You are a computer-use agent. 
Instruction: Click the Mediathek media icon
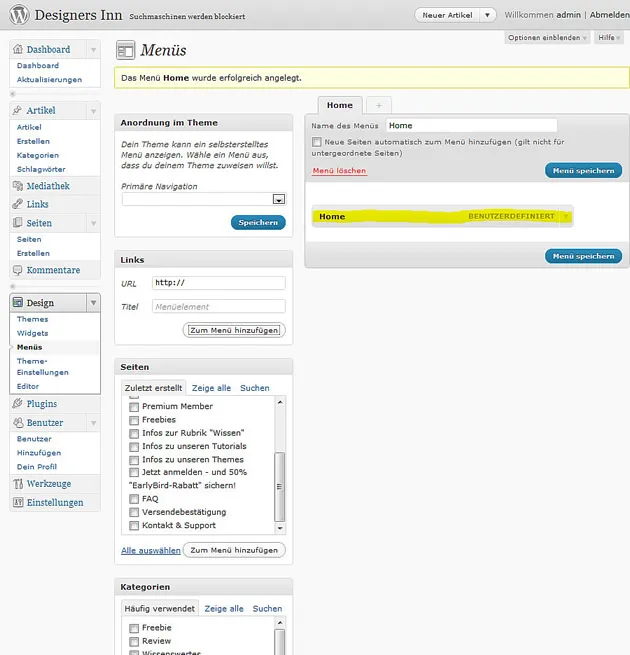click(18, 186)
